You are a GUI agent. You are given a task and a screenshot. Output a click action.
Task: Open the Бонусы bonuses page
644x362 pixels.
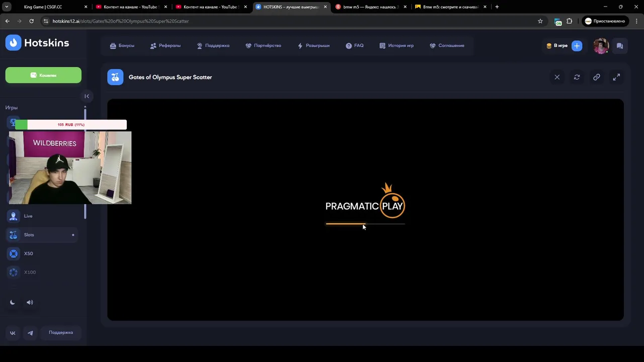tap(122, 46)
